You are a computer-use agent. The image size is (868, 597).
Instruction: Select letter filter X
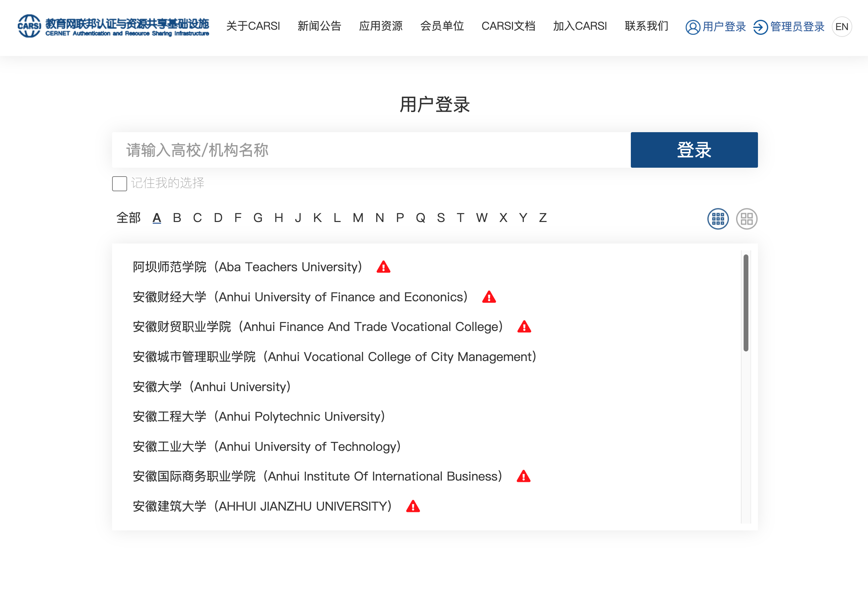(x=503, y=218)
